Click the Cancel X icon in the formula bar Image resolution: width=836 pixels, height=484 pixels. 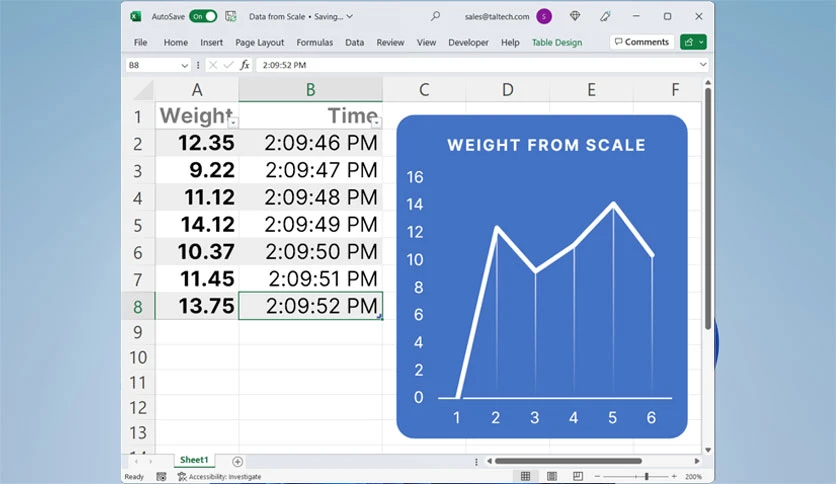[213, 65]
